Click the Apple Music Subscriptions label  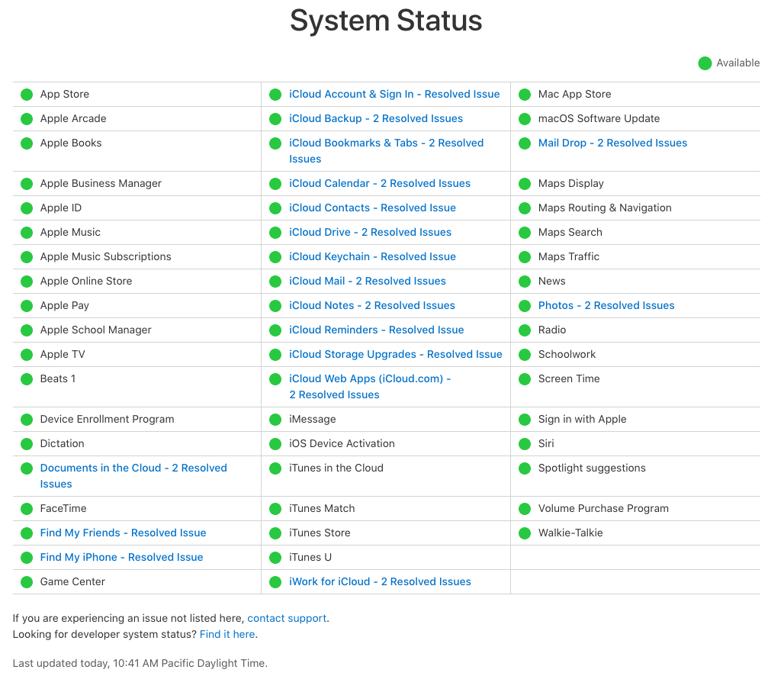(x=105, y=256)
